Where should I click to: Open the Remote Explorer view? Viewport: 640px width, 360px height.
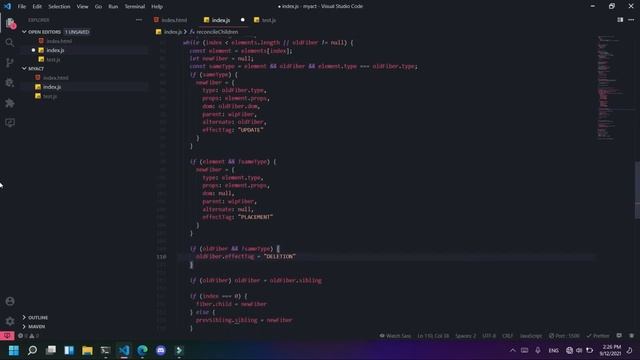(x=10, y=122)
